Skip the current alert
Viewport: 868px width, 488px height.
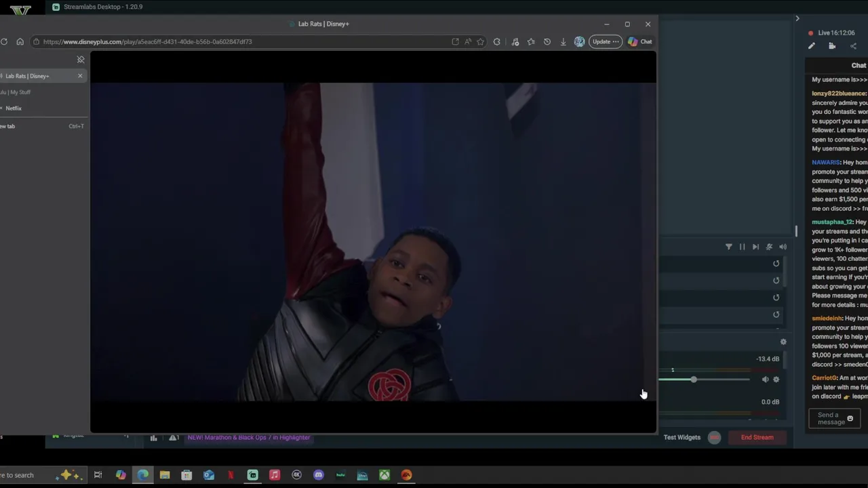tap(755, 247)
